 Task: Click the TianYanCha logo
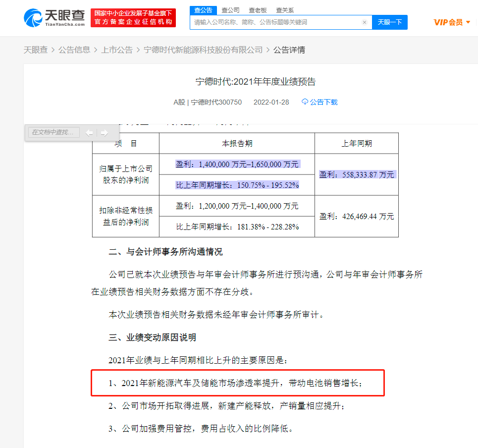point(54,18)
